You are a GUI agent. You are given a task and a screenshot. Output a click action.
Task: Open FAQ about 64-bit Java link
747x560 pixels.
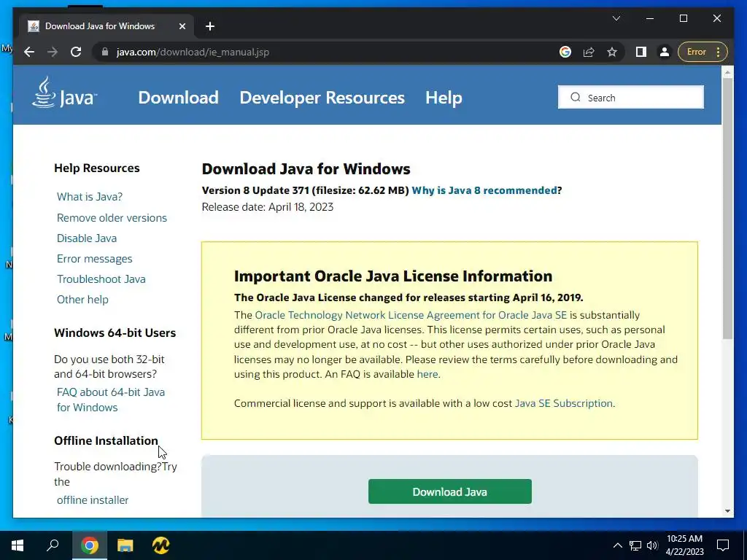[111, 400]
